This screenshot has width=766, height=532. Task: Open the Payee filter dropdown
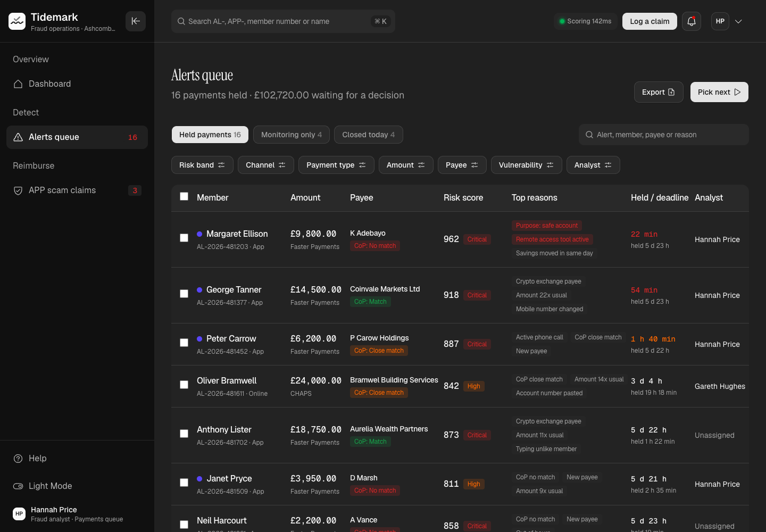click(x=462, y=165)
